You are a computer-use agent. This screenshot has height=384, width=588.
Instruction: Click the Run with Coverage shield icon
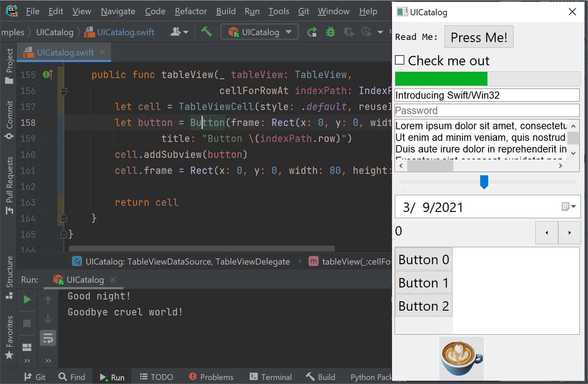[349, 32]
